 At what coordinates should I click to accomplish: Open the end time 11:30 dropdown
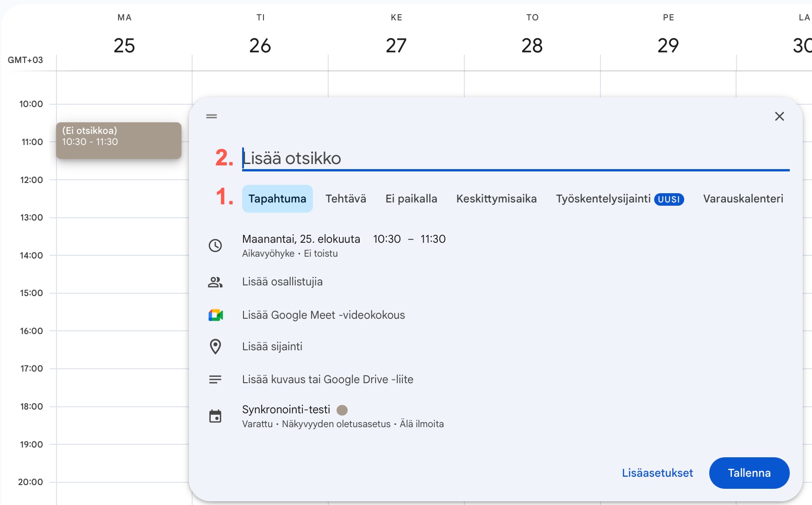(x=433, y=239)
